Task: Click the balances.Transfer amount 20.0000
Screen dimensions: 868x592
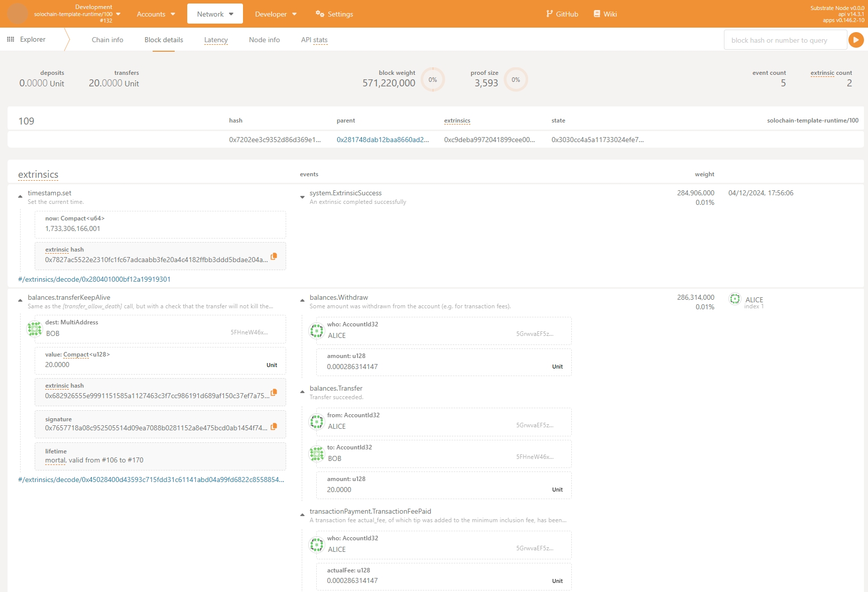Action: pos(339,490)
